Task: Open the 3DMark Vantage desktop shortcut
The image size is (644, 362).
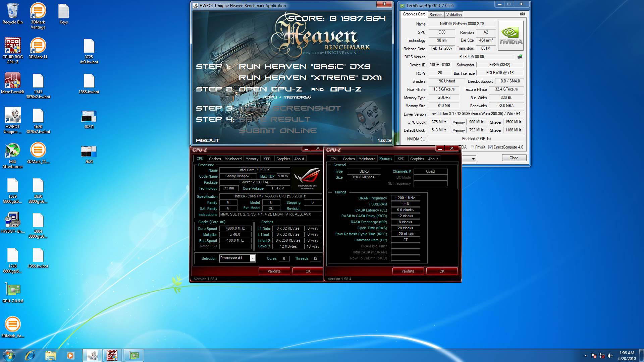Action: pos(38,16)
